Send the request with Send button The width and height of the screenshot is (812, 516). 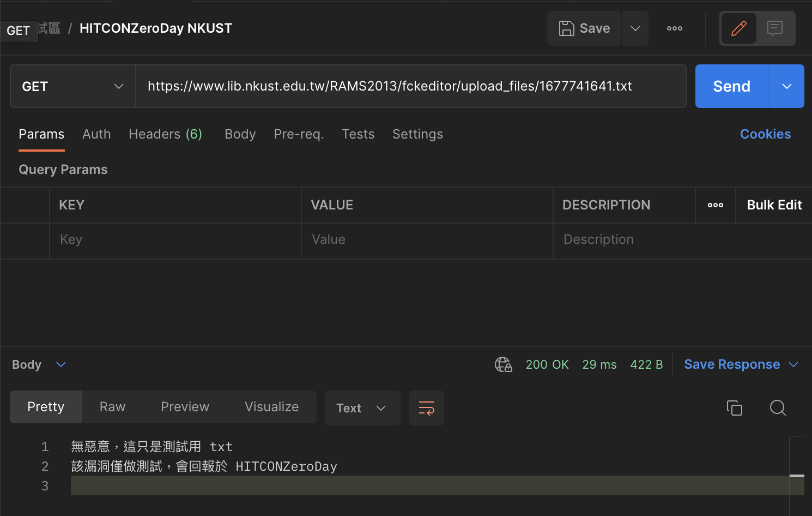(732, 86)
